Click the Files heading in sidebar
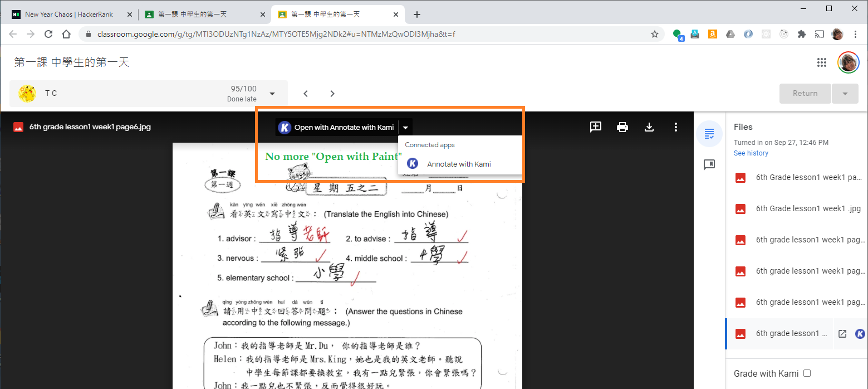 click(743, 127)
